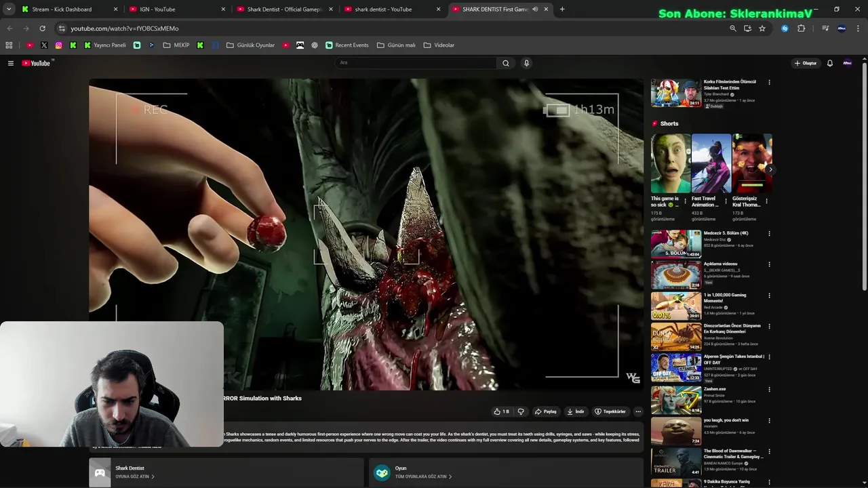868x488 pixels.
Task: Click the Shazam extension icon
Action: (785, 28)
